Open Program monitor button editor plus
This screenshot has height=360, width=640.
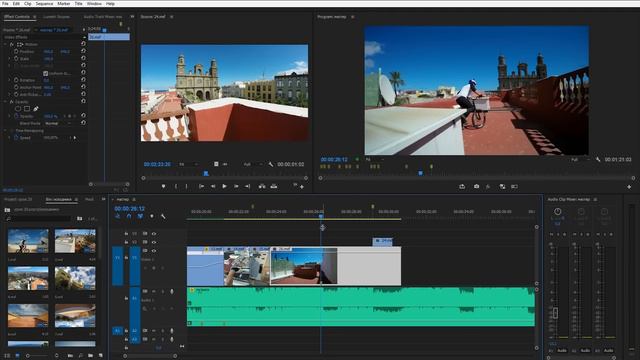(x=629, y=187)
